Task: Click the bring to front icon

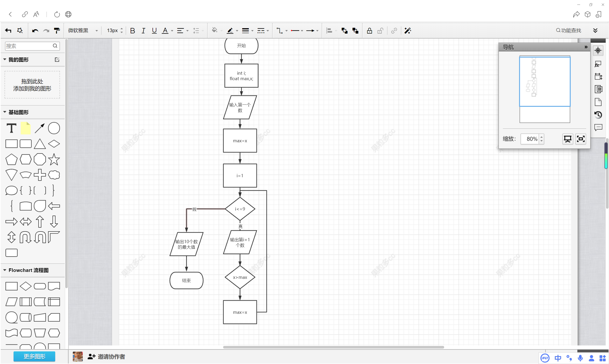Action: coord(344,31)
